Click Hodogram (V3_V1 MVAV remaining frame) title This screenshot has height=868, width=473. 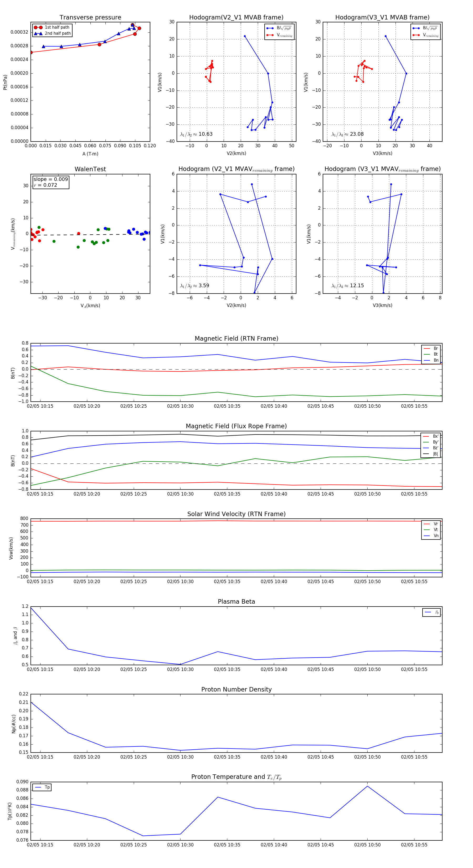coord(382,169)
